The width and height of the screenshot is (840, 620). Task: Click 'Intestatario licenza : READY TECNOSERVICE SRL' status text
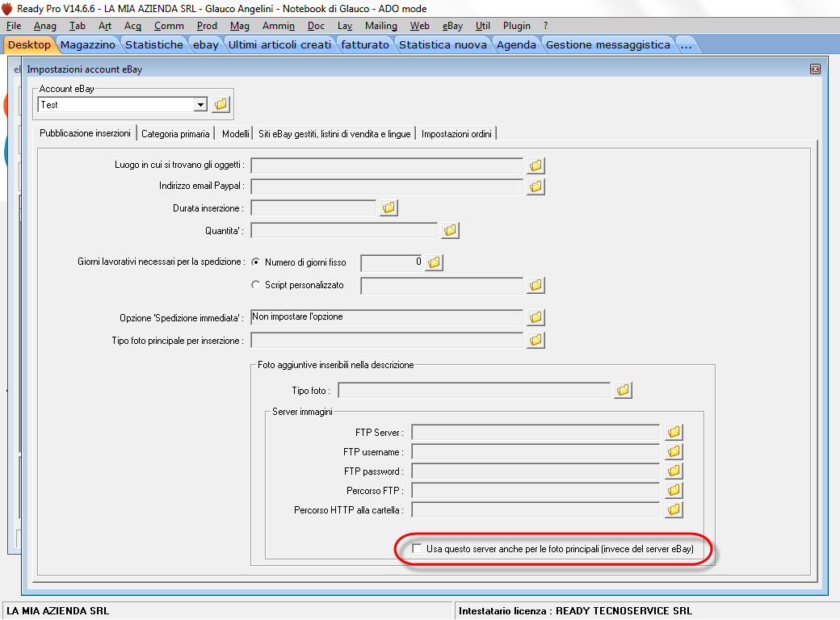[x=575, y=610]
